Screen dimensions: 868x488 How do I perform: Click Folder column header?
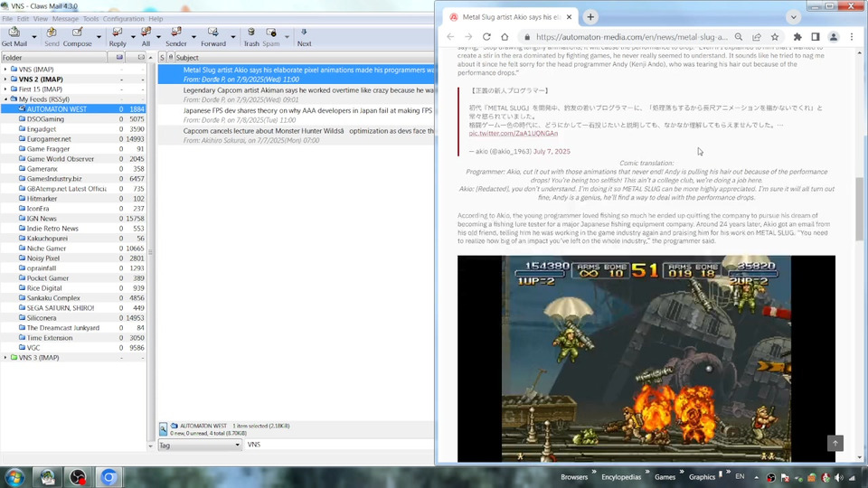(53, 58)
